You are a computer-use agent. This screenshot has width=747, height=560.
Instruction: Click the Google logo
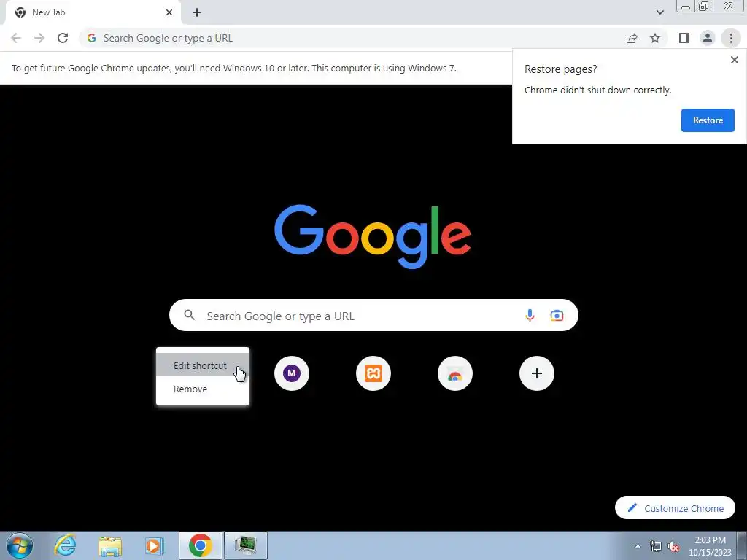point(373,237)
